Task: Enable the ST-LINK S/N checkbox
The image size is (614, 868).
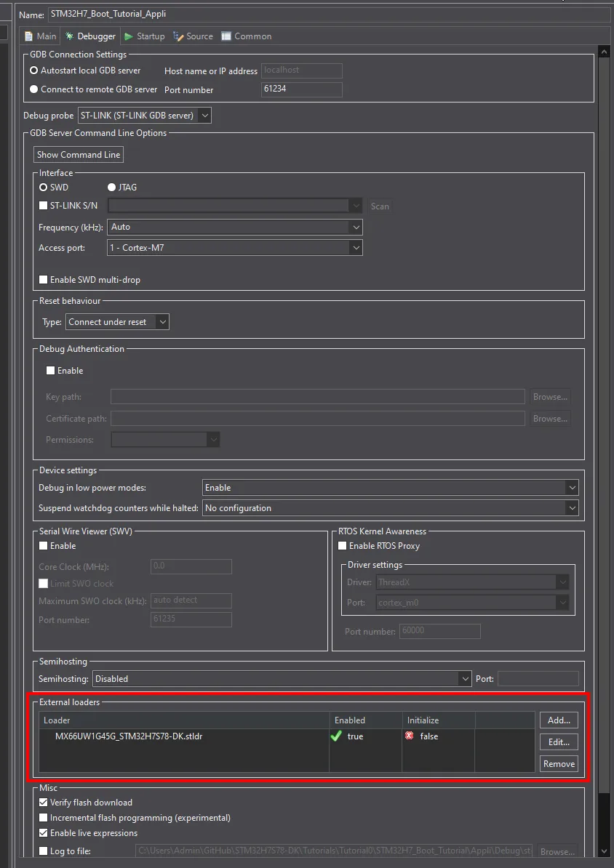Action: pos(43,206)
